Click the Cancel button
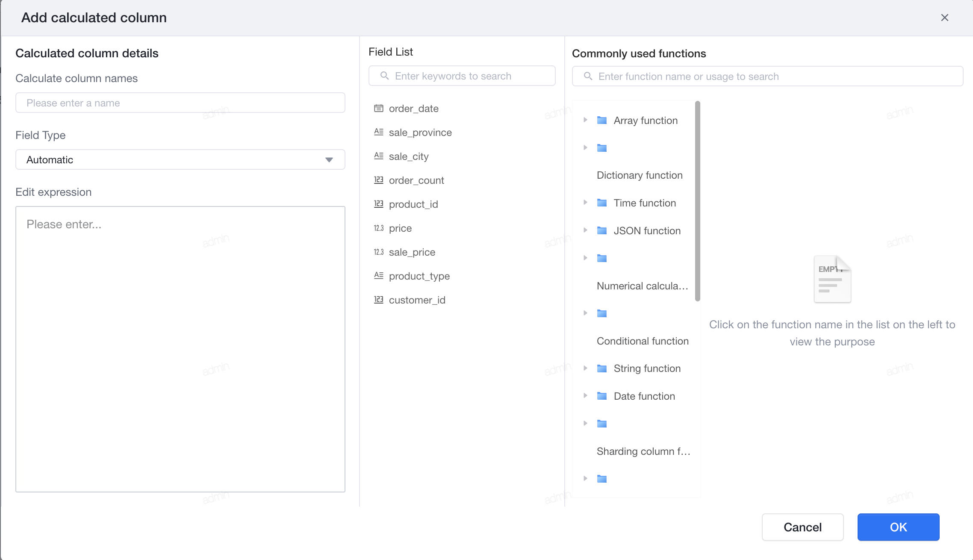The width and height of the screenshot is (973, 560). coord(802,527)
